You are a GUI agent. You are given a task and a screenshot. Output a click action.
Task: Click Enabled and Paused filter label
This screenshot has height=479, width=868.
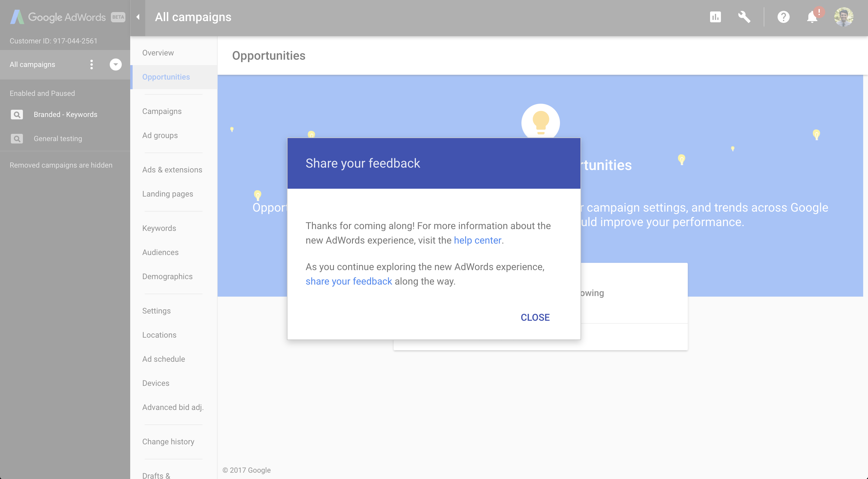point(42,93)
